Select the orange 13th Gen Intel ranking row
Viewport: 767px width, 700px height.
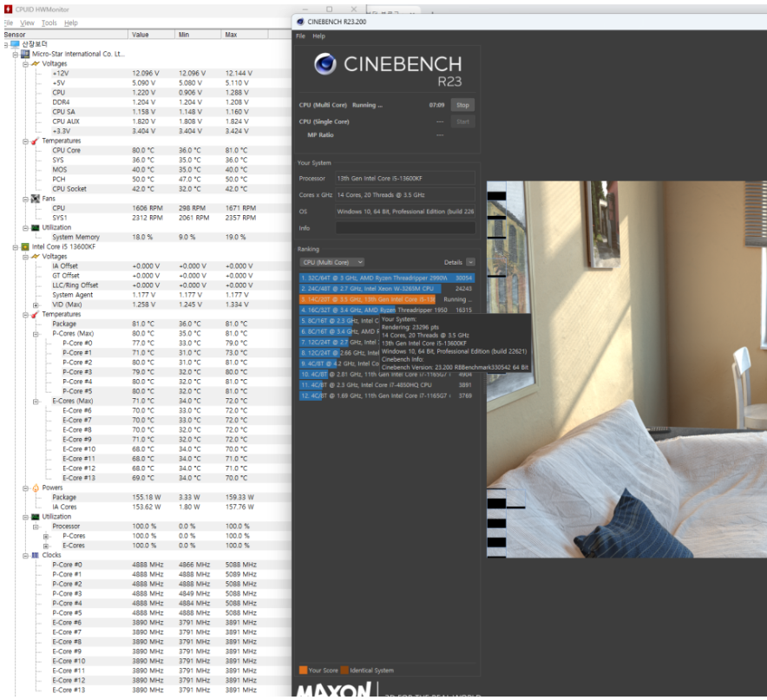pos(386,299)
